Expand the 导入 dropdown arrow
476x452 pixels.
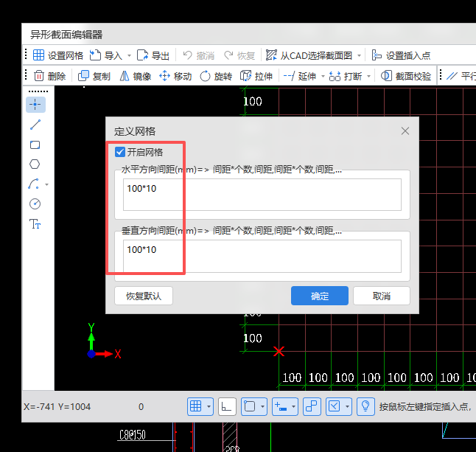[x=130, y=55]
